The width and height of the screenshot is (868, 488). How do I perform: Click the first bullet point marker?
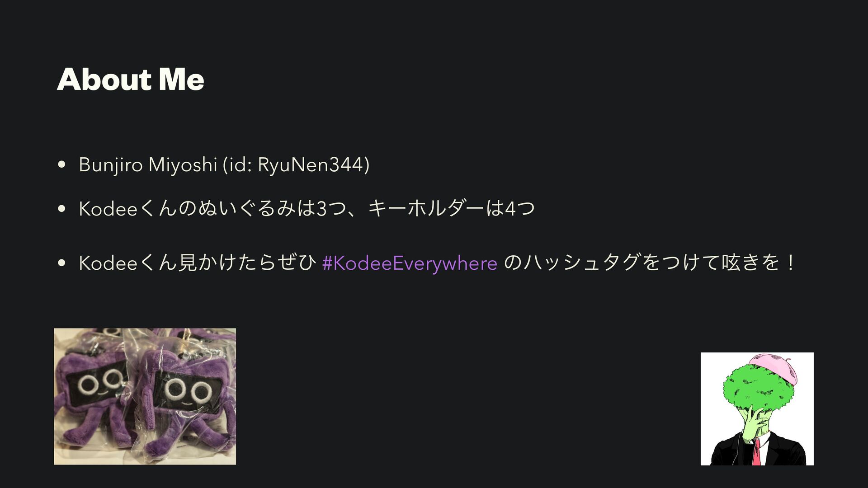(x=62, y=164)
